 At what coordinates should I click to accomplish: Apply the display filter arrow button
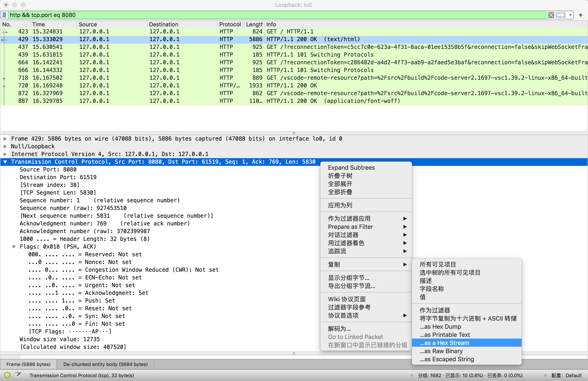click(561, 15)
